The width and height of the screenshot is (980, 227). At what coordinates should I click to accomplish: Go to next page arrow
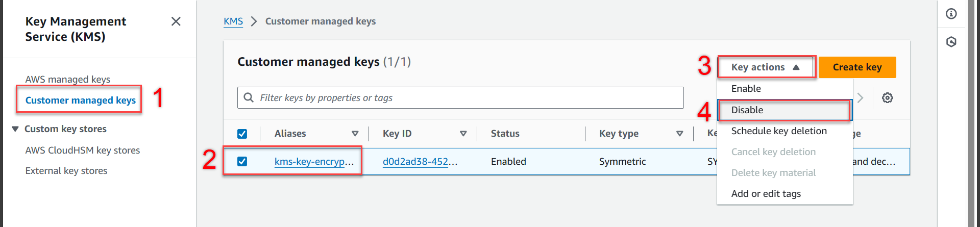[x=861, y=98]
